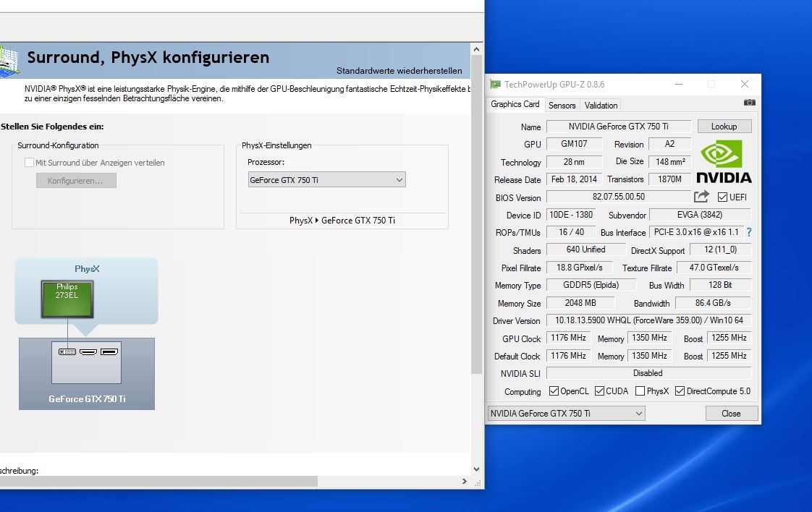Viewport: 812px width, 512px height.
Task: Click the Lookup button
Action: [x=724, y=127]
